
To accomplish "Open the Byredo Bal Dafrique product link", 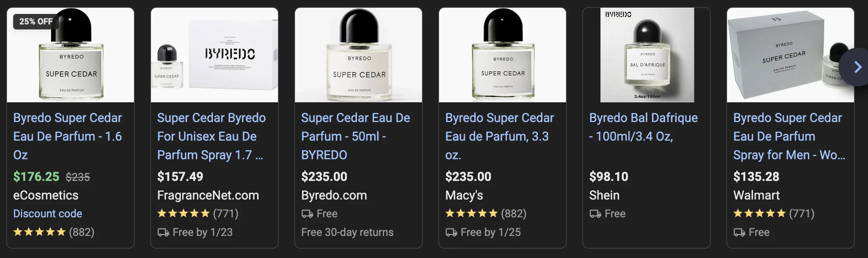I will 643,127.
